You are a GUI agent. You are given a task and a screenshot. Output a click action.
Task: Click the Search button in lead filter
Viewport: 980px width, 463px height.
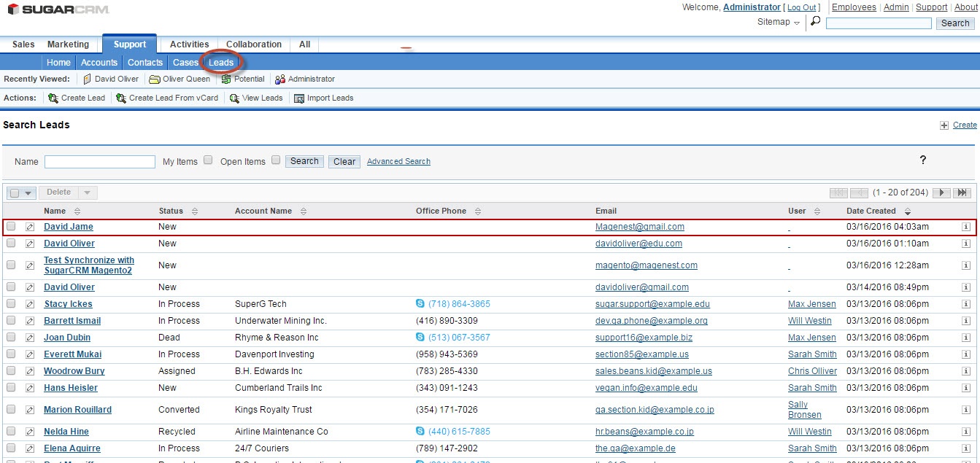(304, 161)
